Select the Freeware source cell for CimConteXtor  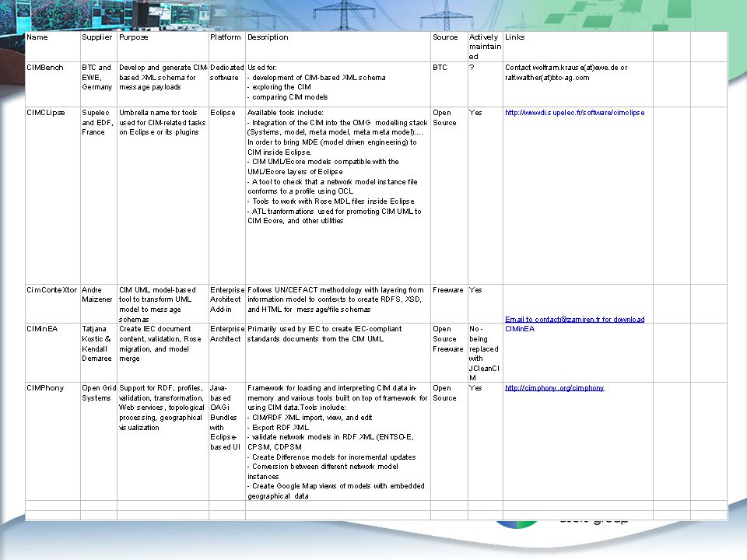[x=449, y=304]
